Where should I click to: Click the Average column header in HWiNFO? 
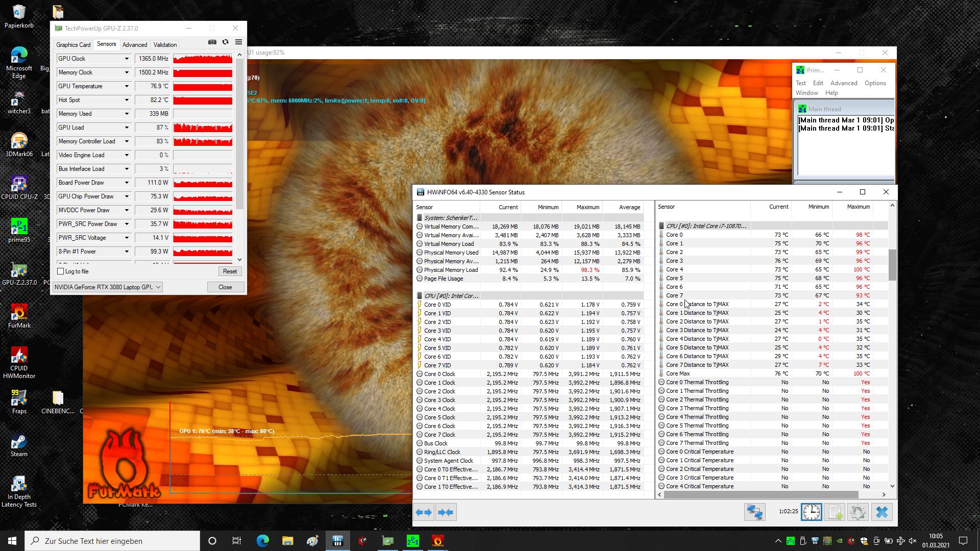point(623,207)
